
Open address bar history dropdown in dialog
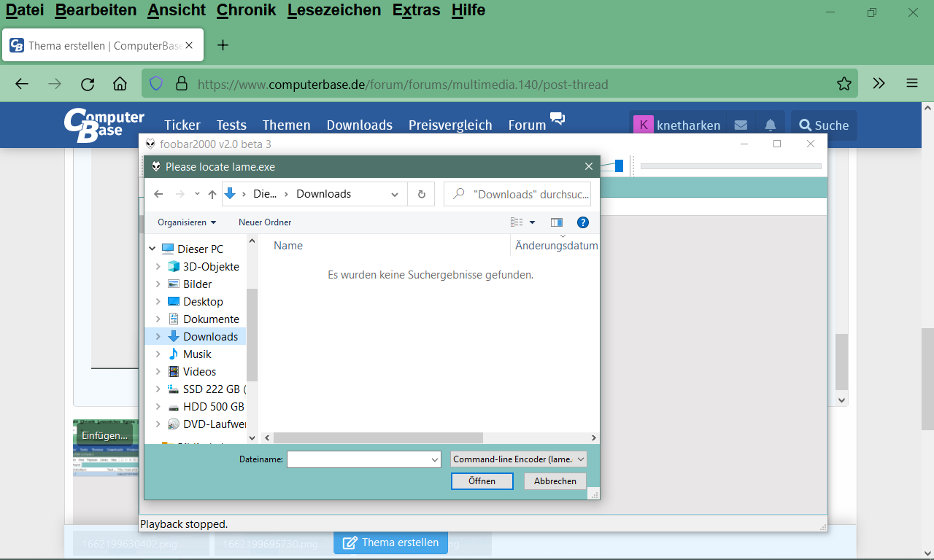(395, 194)
